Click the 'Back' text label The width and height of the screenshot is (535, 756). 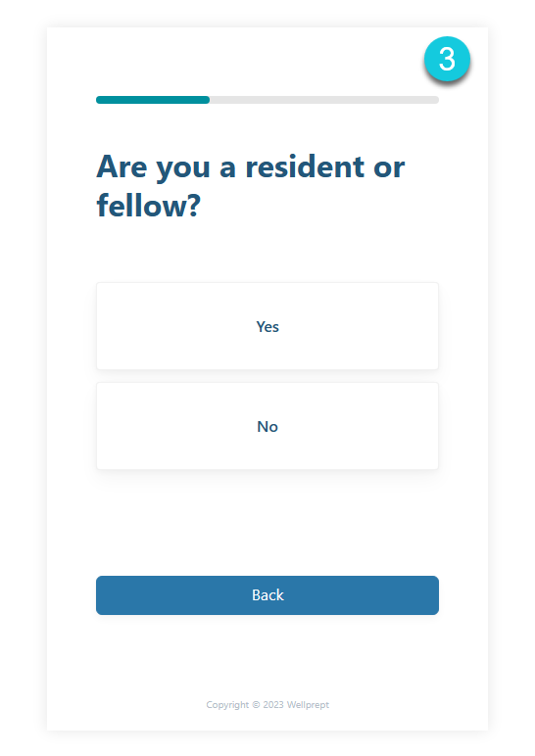267,595
